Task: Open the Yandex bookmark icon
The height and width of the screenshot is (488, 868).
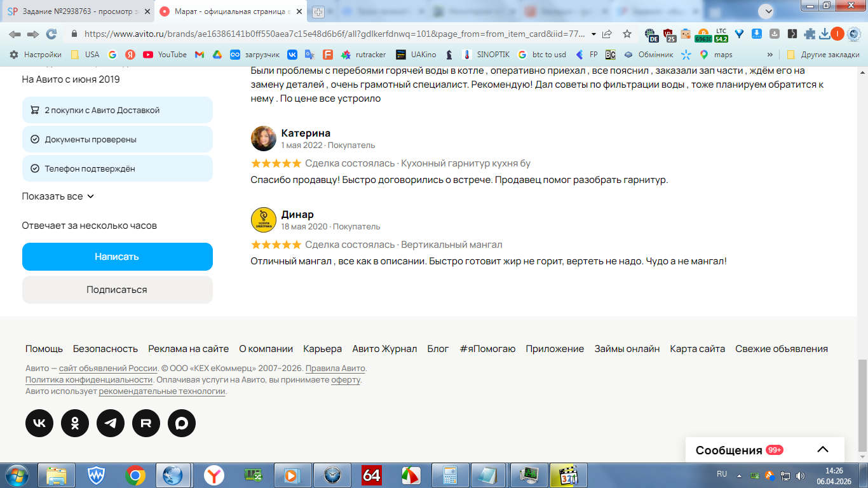Action: [130, 55]
